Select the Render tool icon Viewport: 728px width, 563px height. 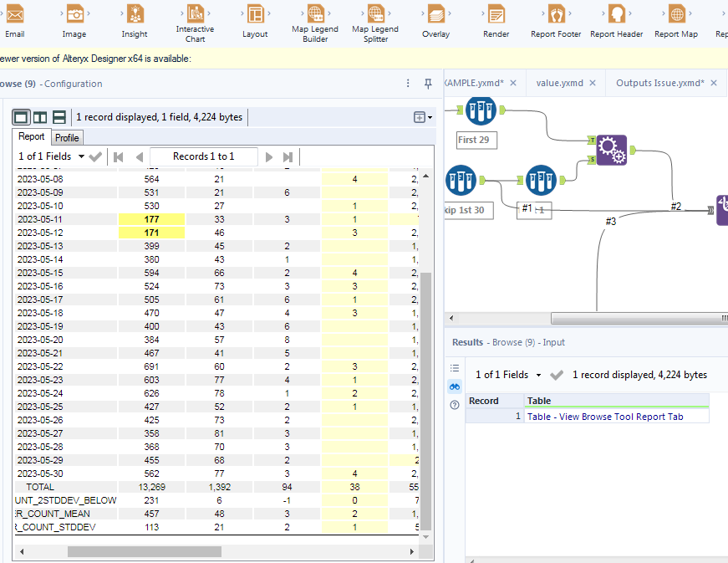click(x=496, y=15)
